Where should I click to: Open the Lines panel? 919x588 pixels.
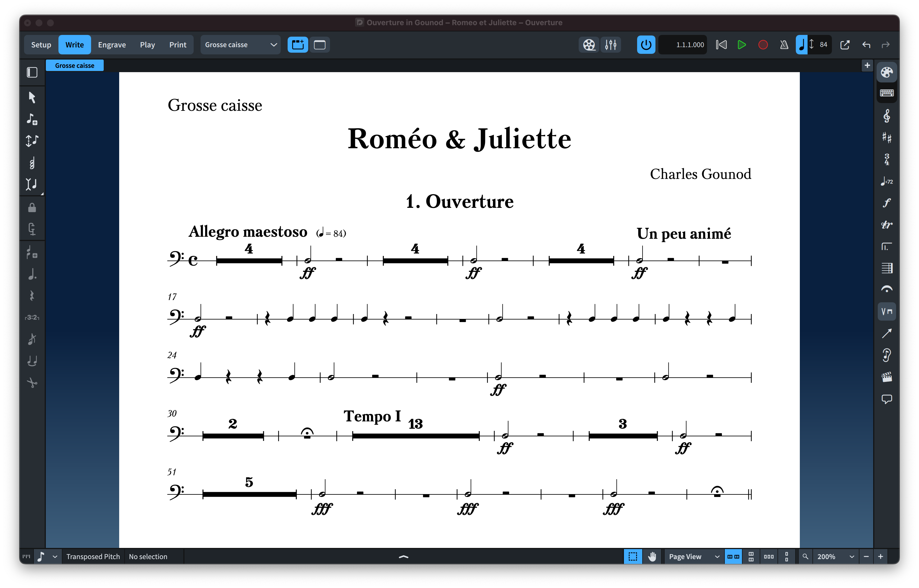[x=887, y=333]
